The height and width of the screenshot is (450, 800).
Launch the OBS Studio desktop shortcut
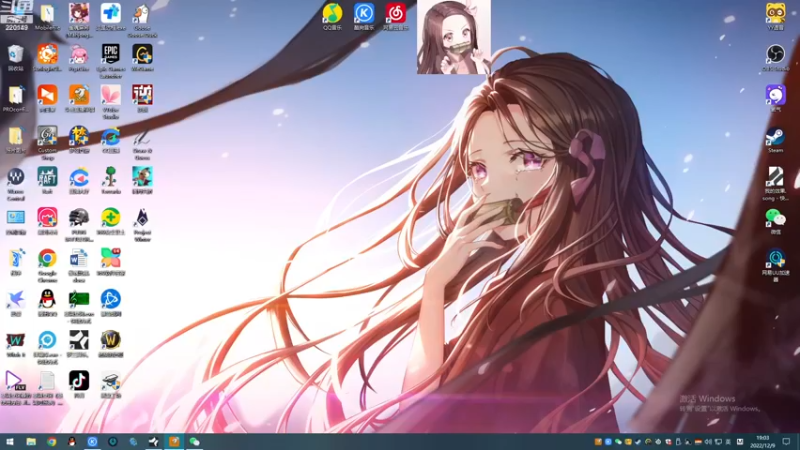pos(775,55)
